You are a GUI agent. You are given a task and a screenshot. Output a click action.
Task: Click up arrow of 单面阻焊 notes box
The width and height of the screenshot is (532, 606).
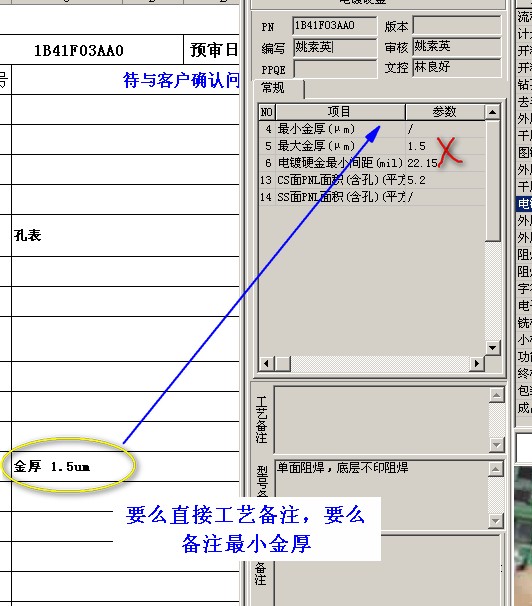tap(496, 469)
